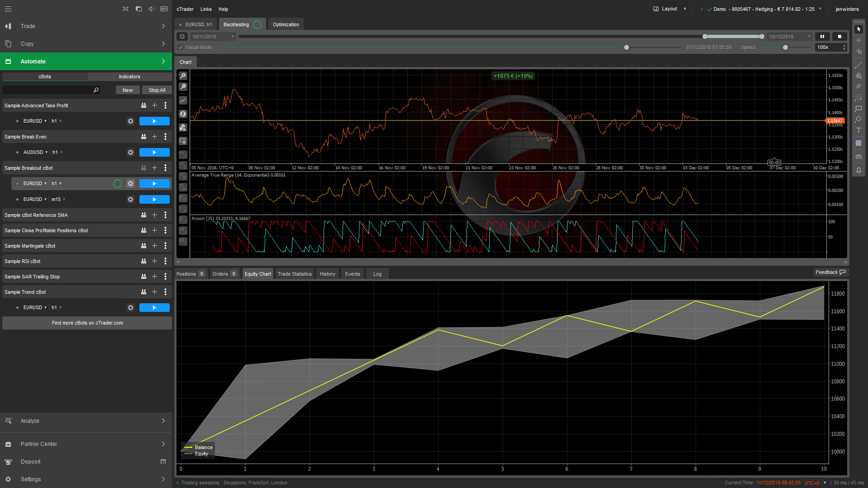Image resolution: width=868 pixels, height=488 pixels.
Task: Click the cBots search field
Action: 51,91
